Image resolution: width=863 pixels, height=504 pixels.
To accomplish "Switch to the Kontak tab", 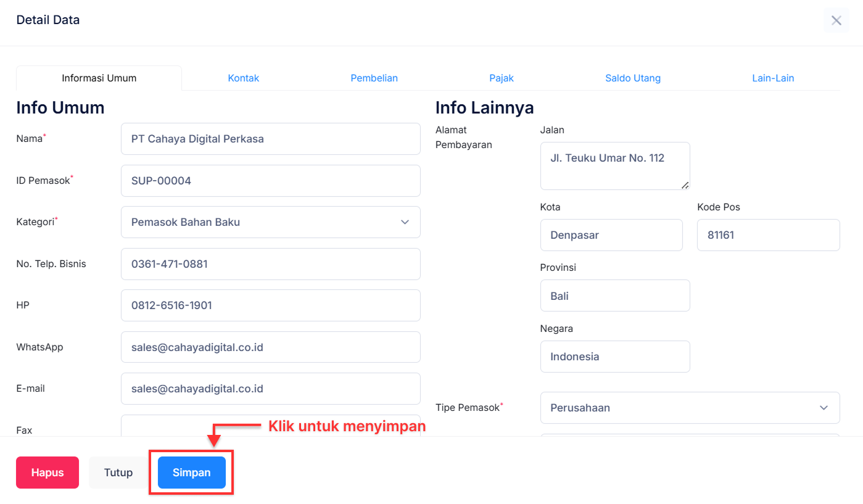I will [243, 78].
